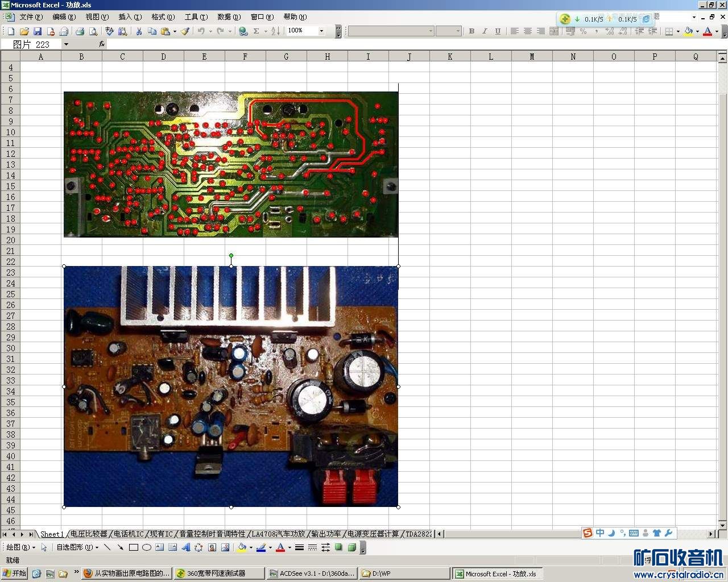
Task: Click the Name Box showing 图片 223
Action: click(x=31, y=44)
